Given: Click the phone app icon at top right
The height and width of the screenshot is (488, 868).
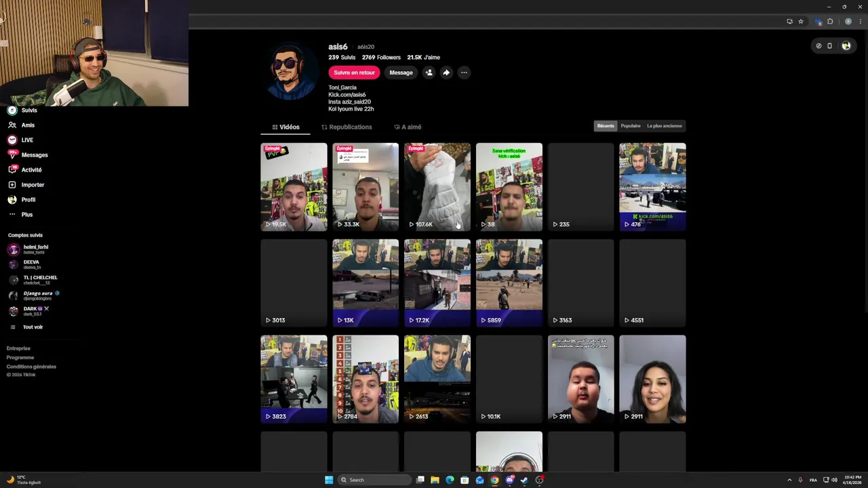Looking at the screenshot, I should 829,46.
